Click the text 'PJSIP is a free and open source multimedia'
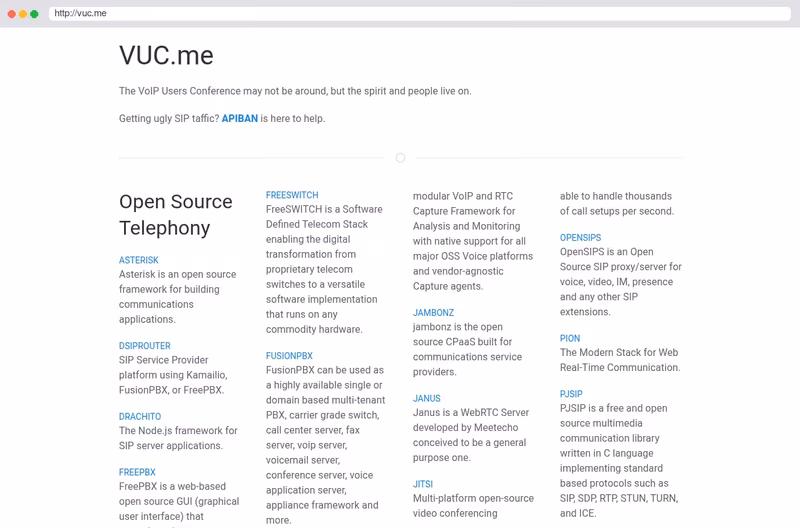800x528 pixels. tap(613, 416)
